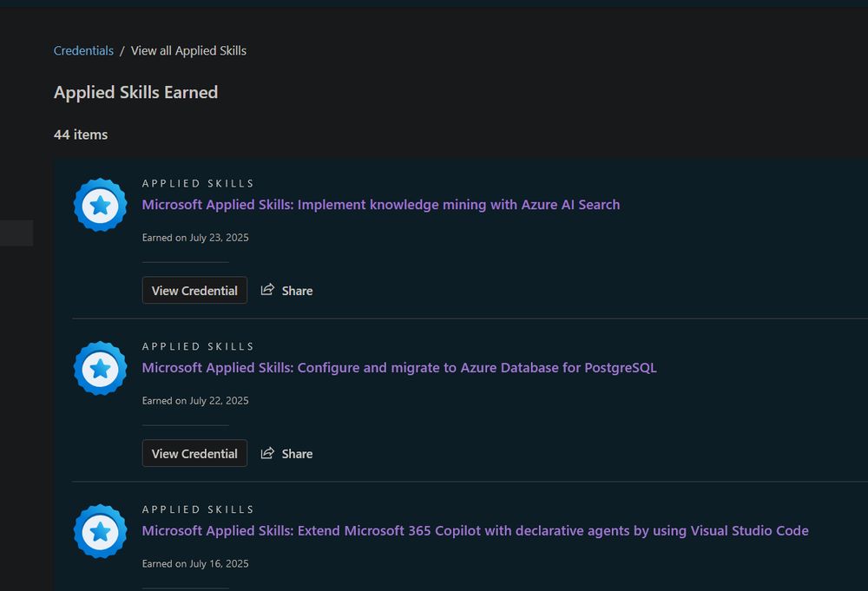868x591 pixels.
Task: Open the Credentials breadcrumb link
Action: [x=83, y=51]
